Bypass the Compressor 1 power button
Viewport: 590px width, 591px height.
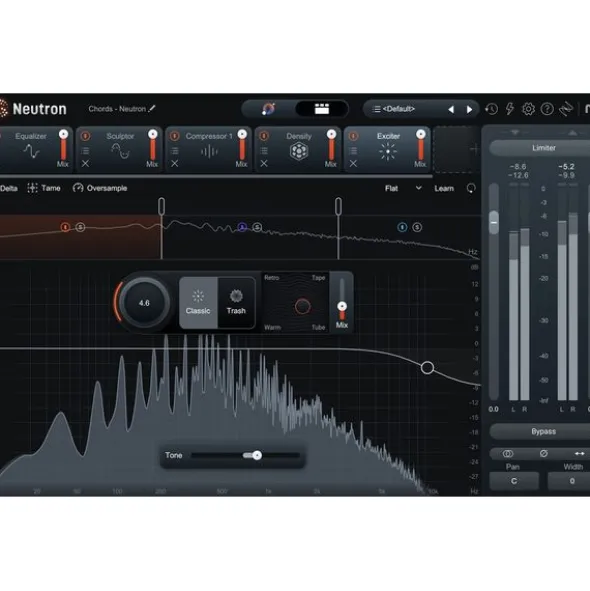pyautogui.click(x=175, y=136)
